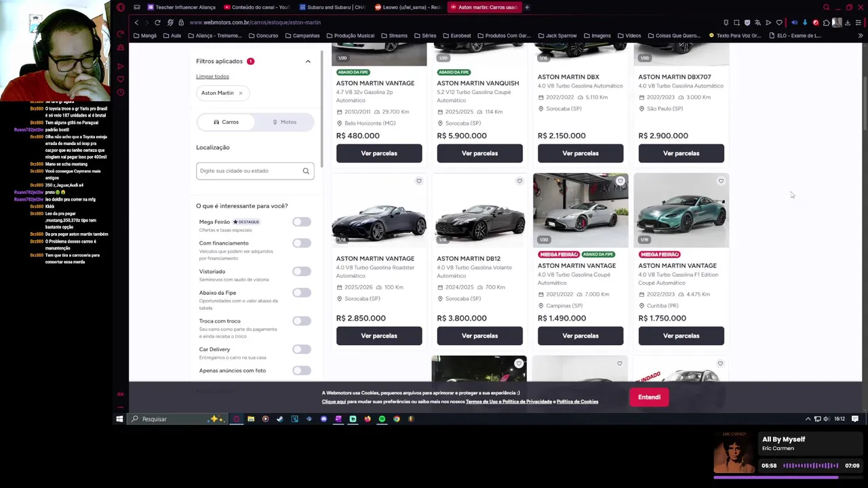The width and height of the screenshot is (868, 488).
Task: Open Jack Sparrow bookmarks folder
Action: coord(558,35)
